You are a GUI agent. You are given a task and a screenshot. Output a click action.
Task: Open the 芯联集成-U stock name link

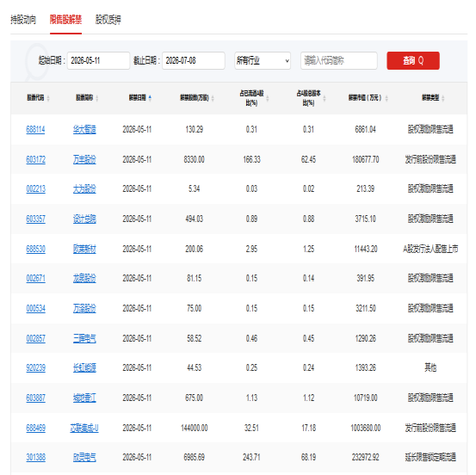point(84,428)
